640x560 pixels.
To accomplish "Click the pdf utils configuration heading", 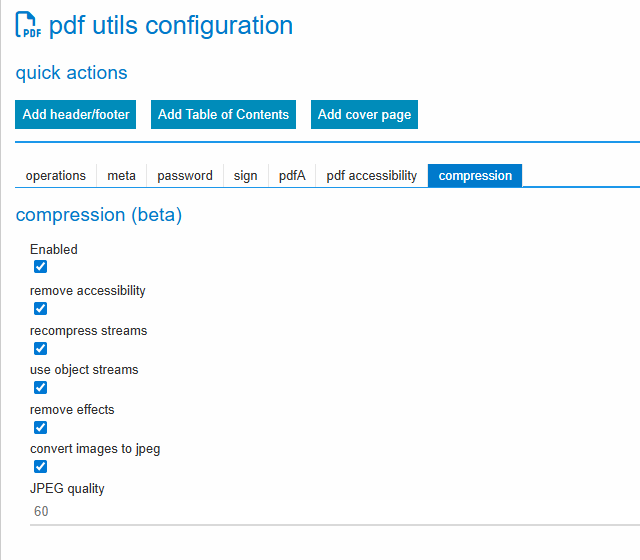I will click(171, 25).
